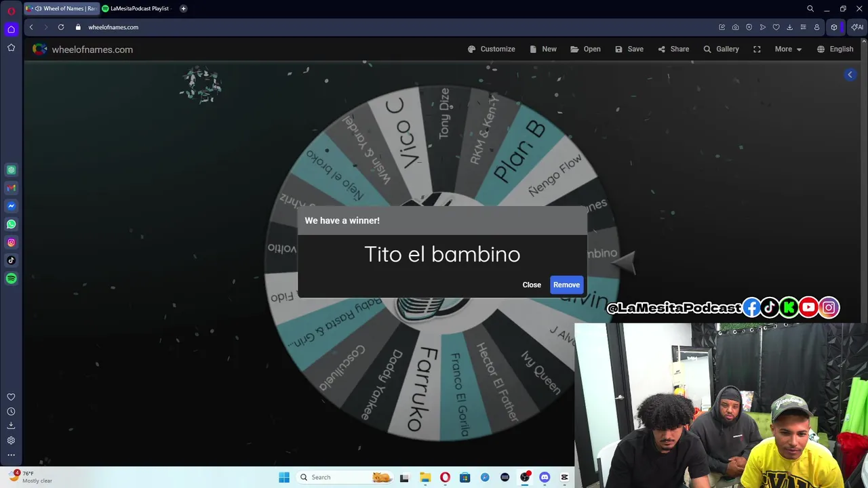This screenshot has height=488, width=868.
Task: Open Task View on taskbar
Action: pos(405,477)
